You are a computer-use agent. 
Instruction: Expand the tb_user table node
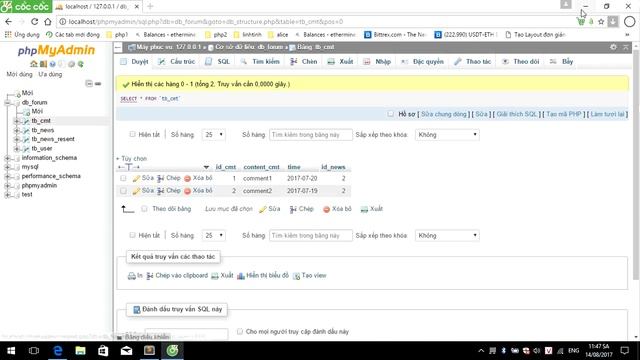pos(16,149)
